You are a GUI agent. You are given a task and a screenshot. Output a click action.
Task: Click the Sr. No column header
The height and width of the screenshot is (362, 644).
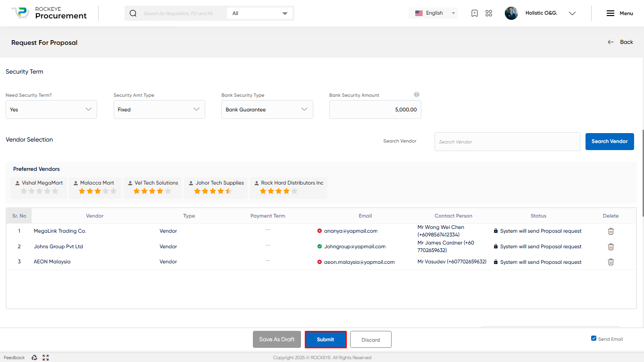(19, 216)
